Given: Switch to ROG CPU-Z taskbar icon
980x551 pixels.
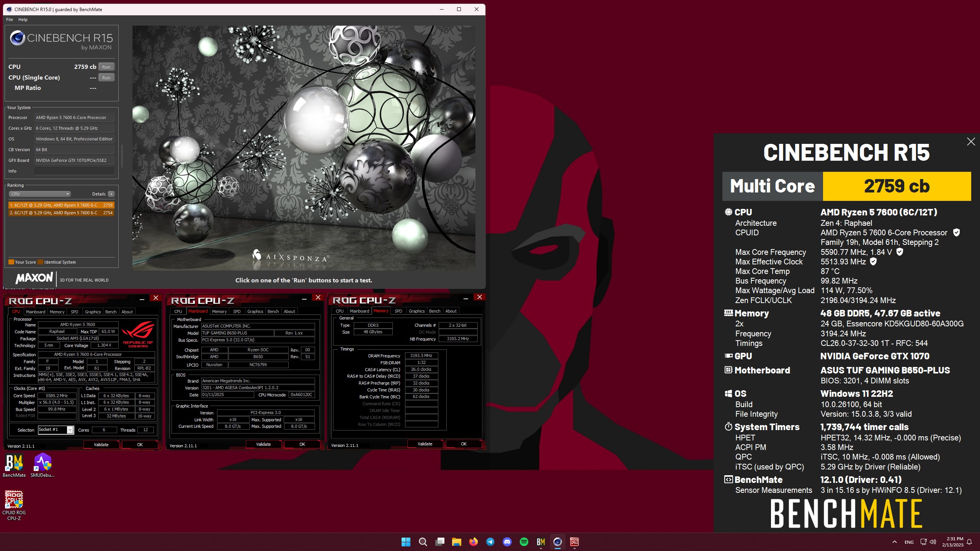Looking at the screenshot, I should 574,542.
